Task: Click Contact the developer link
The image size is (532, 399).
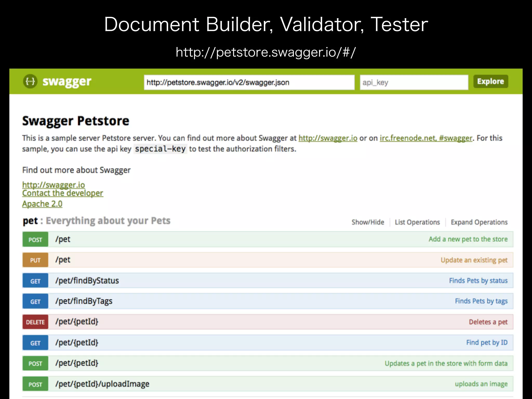Action: coord(63,193)
